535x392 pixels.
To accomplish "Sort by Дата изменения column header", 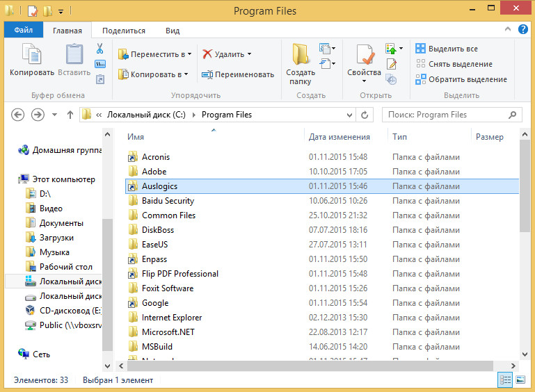I will [x=339, y=137].
